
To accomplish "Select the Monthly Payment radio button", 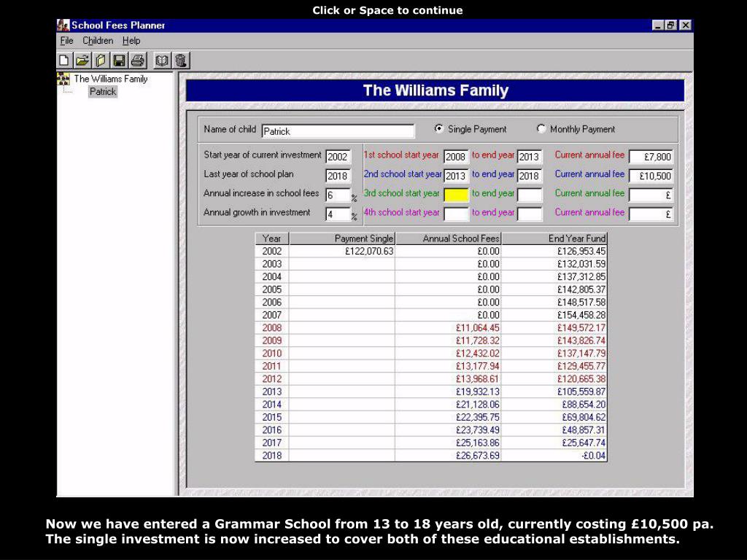I will point(541,128).
